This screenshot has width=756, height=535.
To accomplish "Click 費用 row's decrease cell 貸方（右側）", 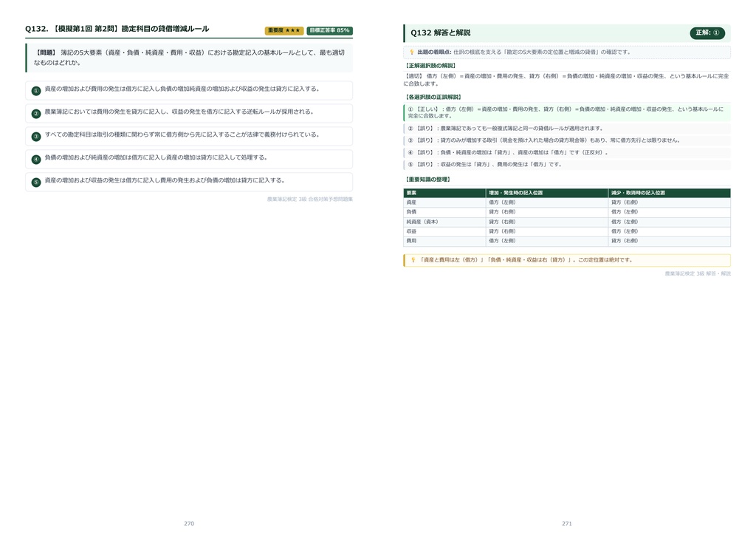I will click(x=669, y=241).
